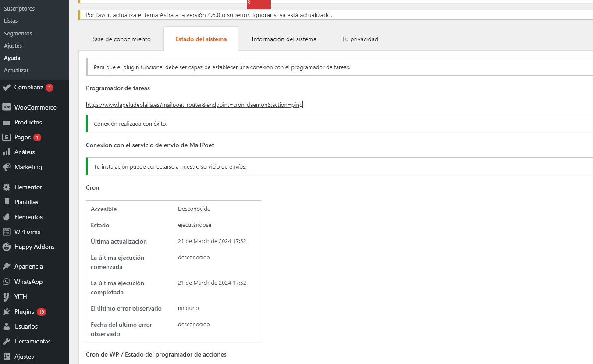This screenshot has width=593, height=364.
Task: Open Segmentos in MailPoet submenu
Action: [x=18, y=33]
